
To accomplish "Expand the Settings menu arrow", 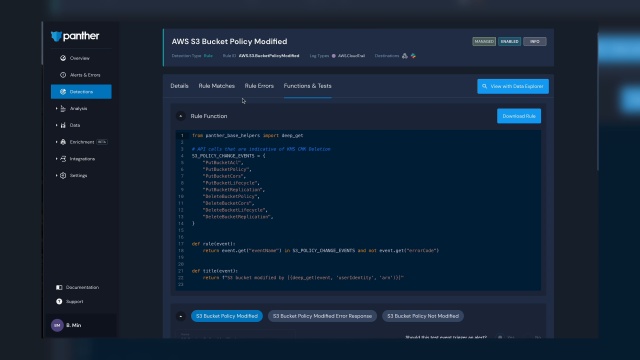I will (56, 175).
